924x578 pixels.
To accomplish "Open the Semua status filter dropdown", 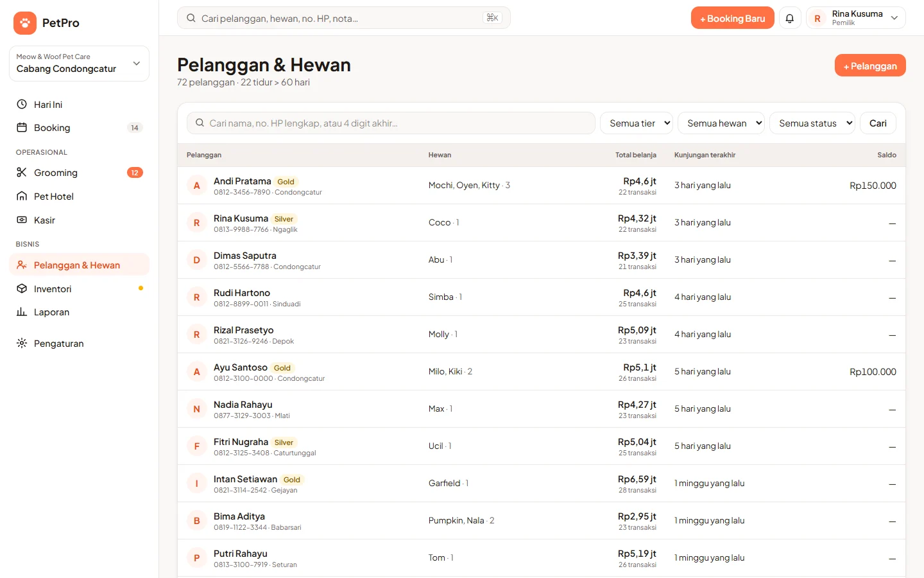I will click(x=812, y=123).
